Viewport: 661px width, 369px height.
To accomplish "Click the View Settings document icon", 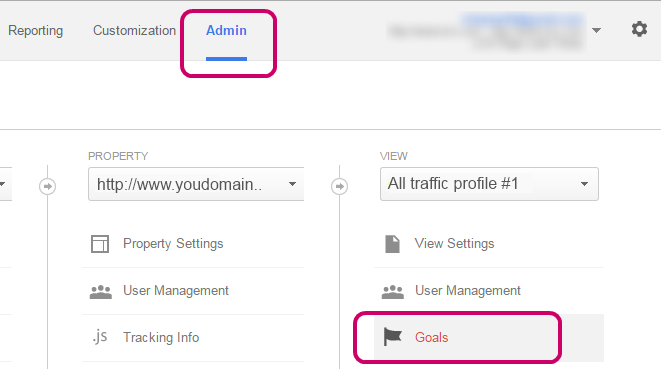I will tap(392, 244).
